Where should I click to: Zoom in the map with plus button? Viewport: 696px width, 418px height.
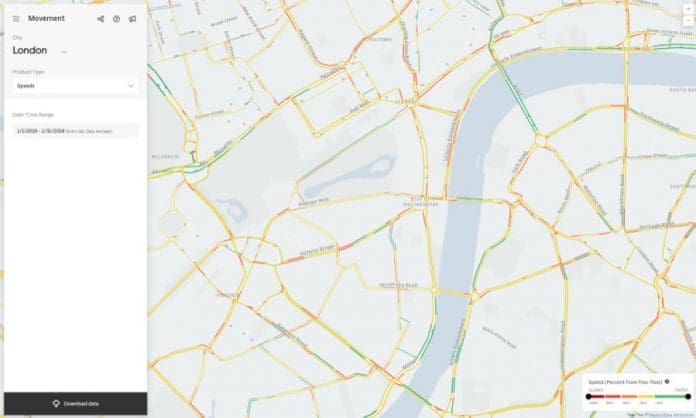689,8
